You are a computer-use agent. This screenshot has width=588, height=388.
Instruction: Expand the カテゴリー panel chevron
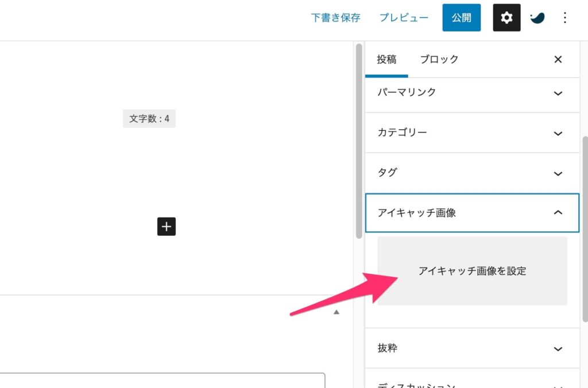coord(558,133)
